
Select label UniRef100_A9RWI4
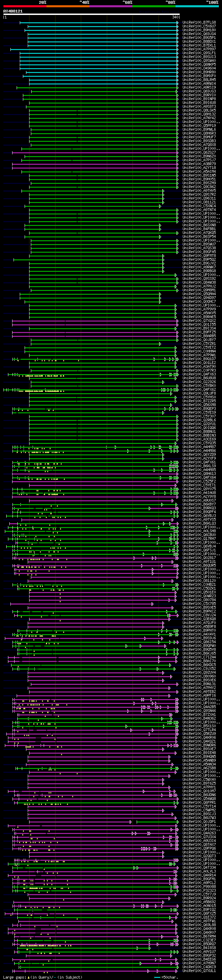click(199, 84)
